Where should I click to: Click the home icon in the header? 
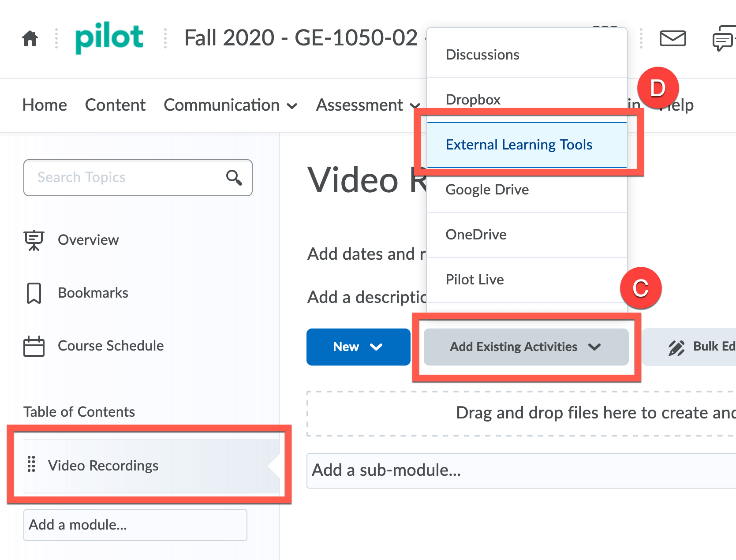30,38
